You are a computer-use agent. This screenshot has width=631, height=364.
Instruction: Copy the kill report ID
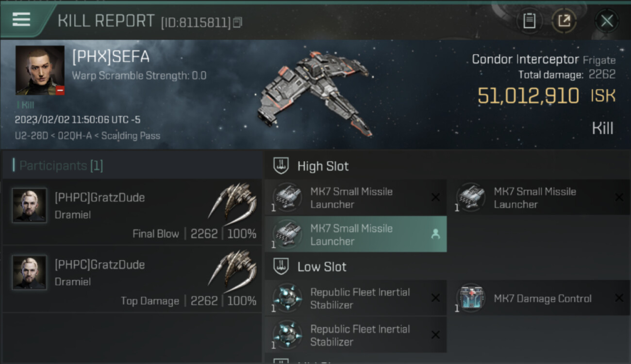pyautogui.click(x=237, y=22)
